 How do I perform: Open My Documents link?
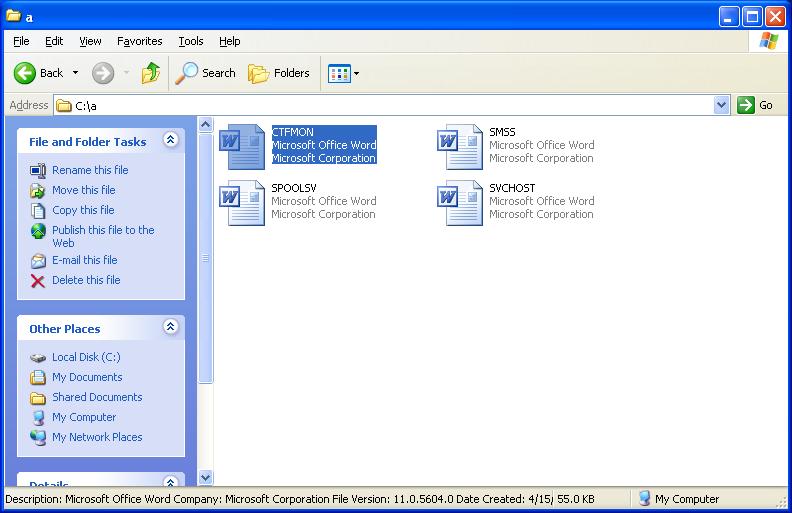[87, 377]
